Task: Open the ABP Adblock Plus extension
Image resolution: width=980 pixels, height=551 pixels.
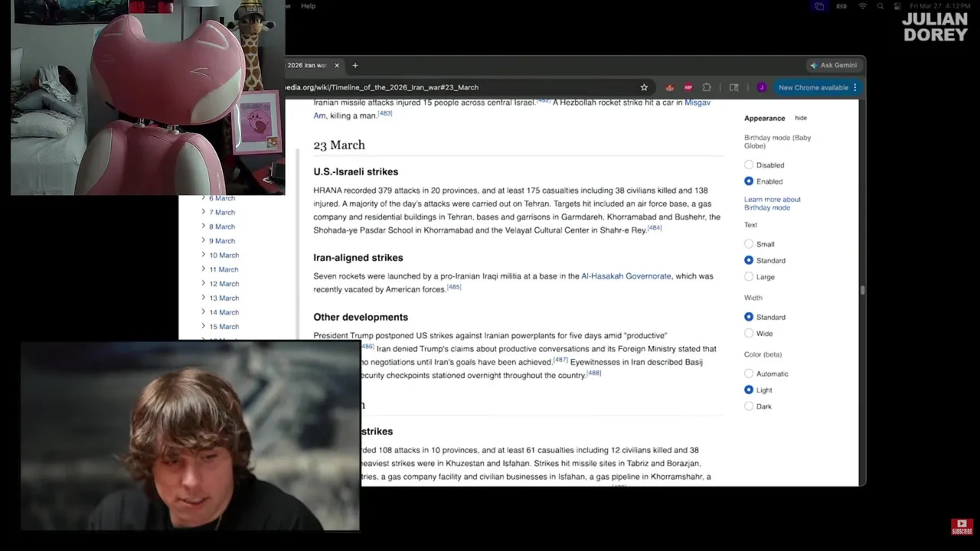Action: click(x=688, y=87)
